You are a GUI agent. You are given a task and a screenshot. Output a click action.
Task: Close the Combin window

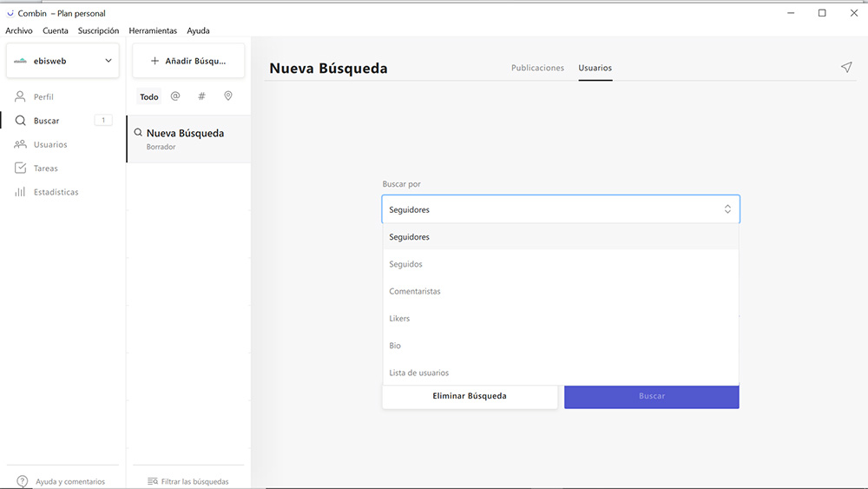[x=853, y=13]
